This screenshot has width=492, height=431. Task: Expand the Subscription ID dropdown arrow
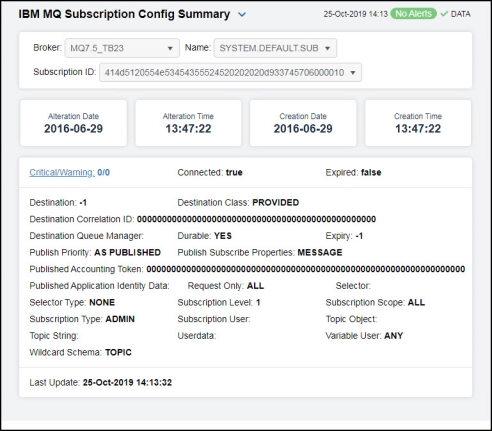click(x=353, y=73)
